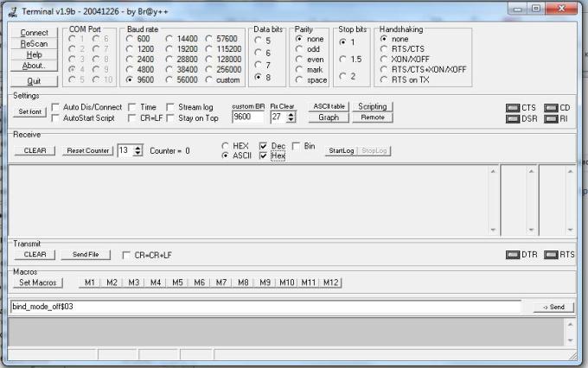Click the Send File button

85,255
